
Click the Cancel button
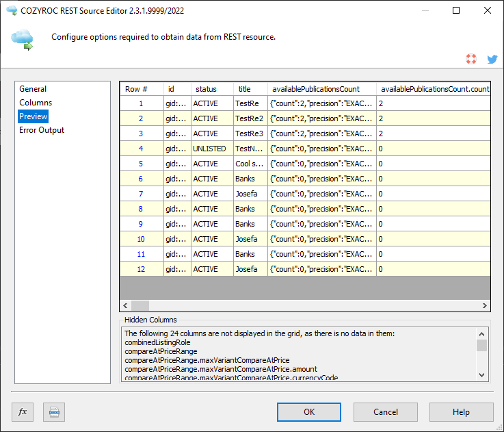(x=386, y=411)
